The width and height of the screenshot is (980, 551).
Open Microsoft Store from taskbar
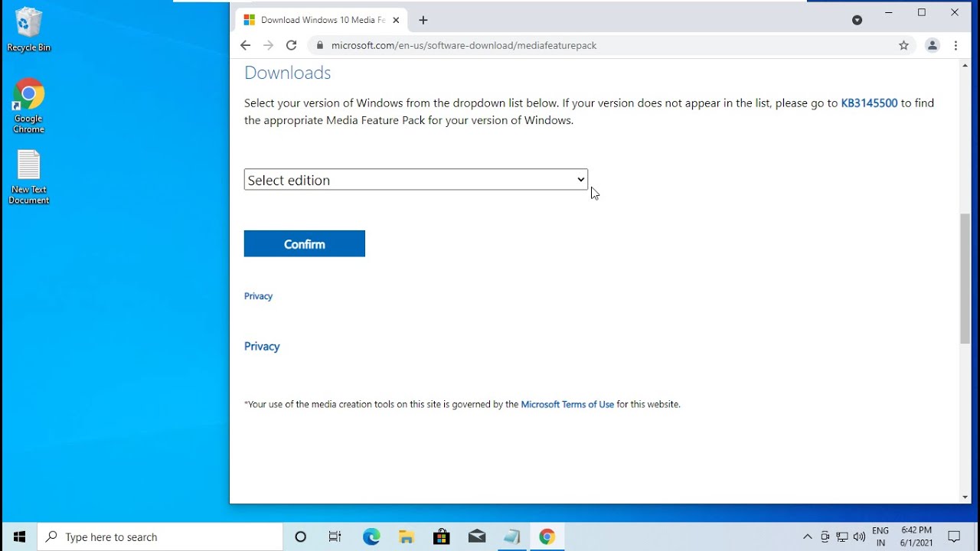coord(442,537)
